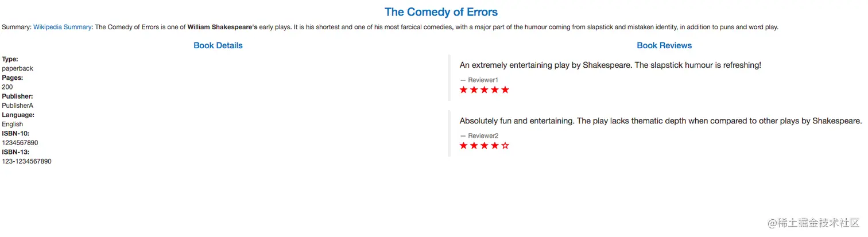Click the bold William Shakespeare's text
The height and width of the screenshot is (237, 868).
click(x=222, y=27)
